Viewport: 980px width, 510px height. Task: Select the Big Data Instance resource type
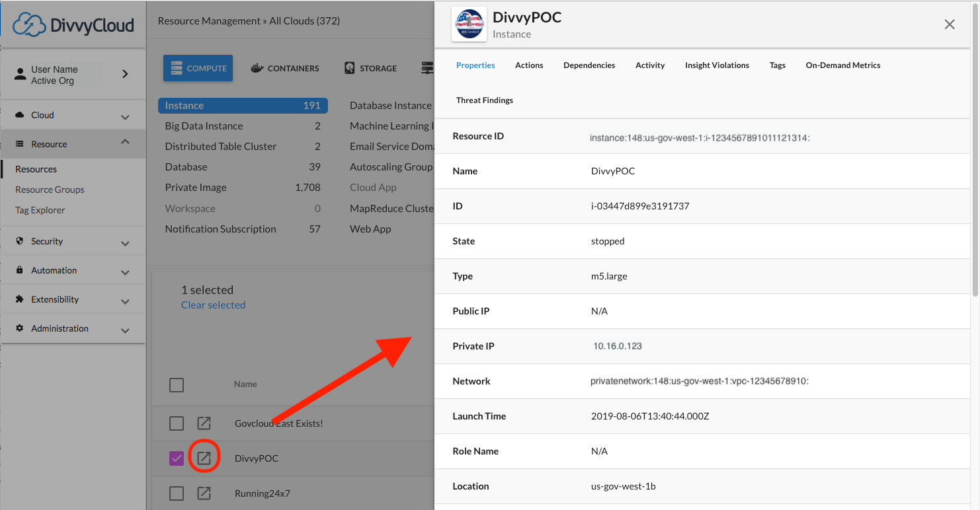(x=243, y=126)
